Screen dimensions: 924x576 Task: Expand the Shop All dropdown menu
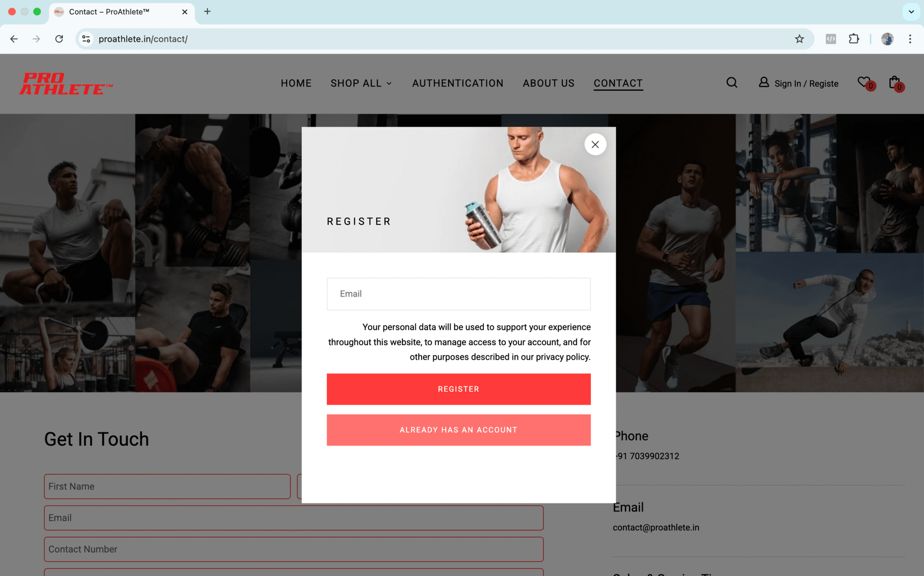tap(361, 83)
